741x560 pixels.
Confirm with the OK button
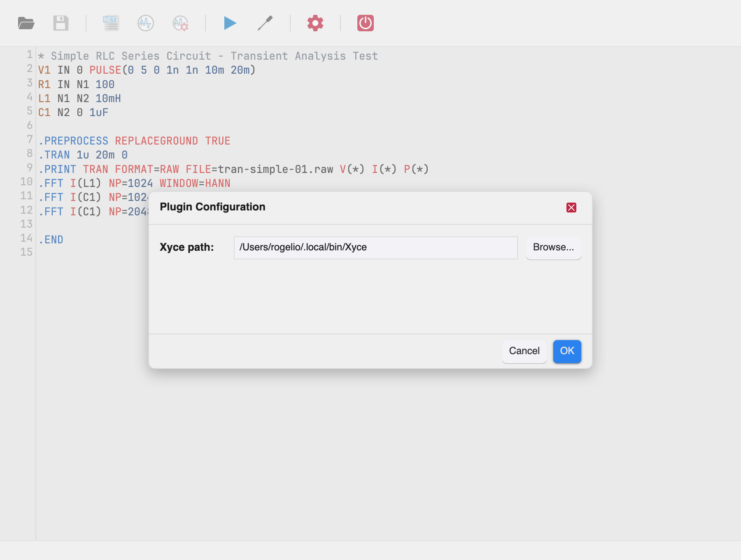coord(567,351)
